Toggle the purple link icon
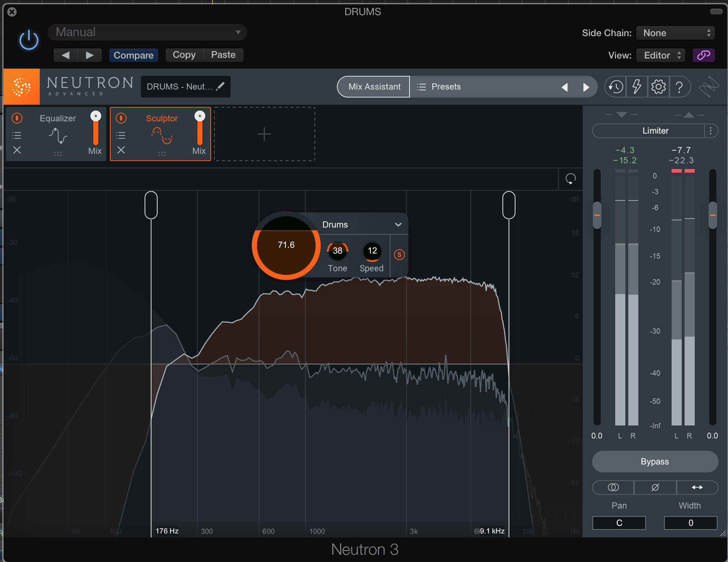This screenshot has height=562, width=728. (x=703, y=55)
